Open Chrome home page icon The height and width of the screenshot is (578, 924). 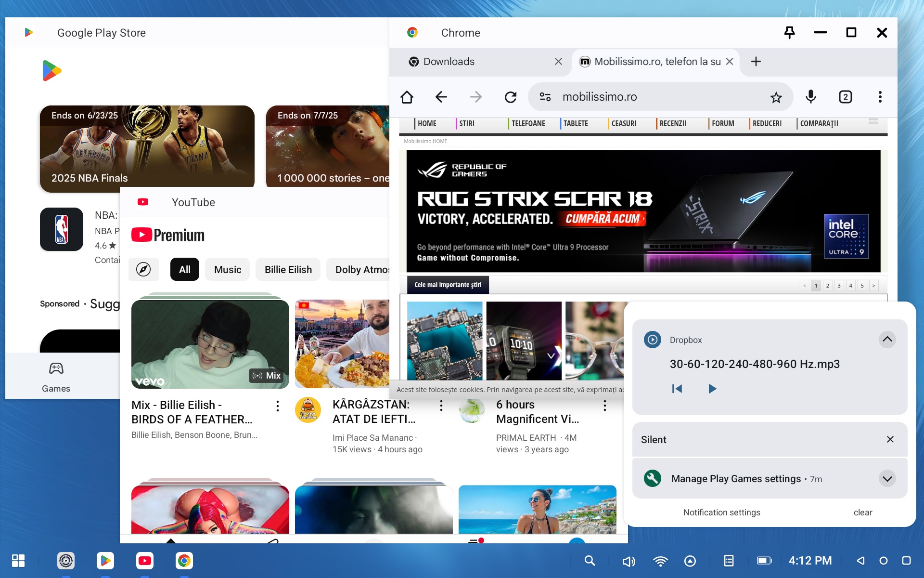click(407, 97)
